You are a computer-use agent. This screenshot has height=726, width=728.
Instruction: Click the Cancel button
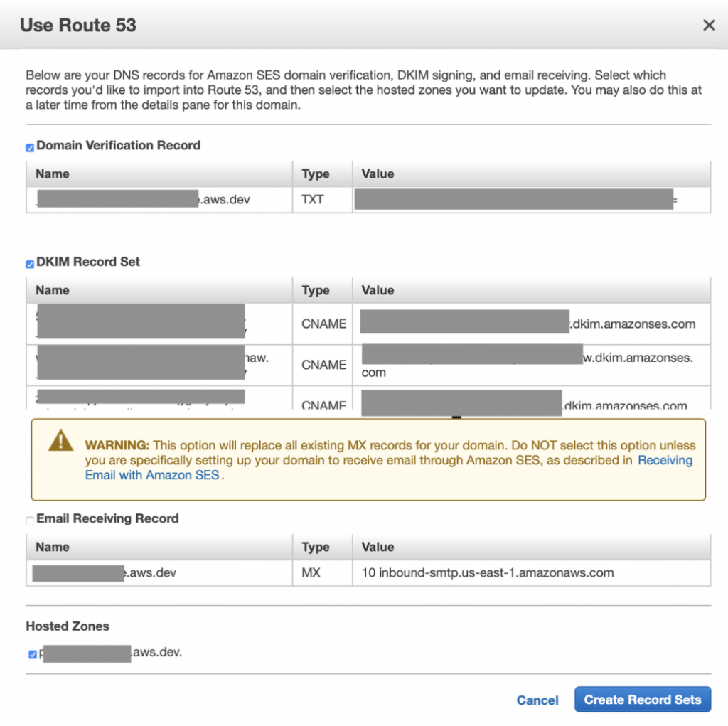(x=537, y=700)
